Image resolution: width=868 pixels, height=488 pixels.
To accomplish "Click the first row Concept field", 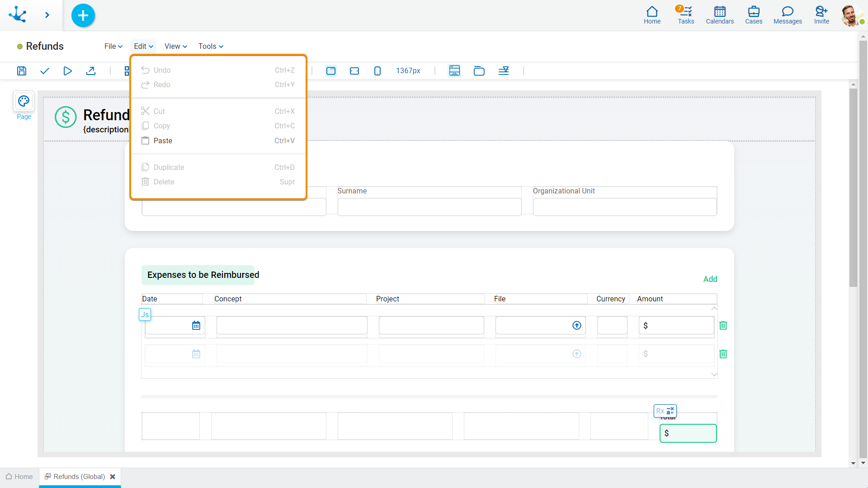I will (292, 325).
